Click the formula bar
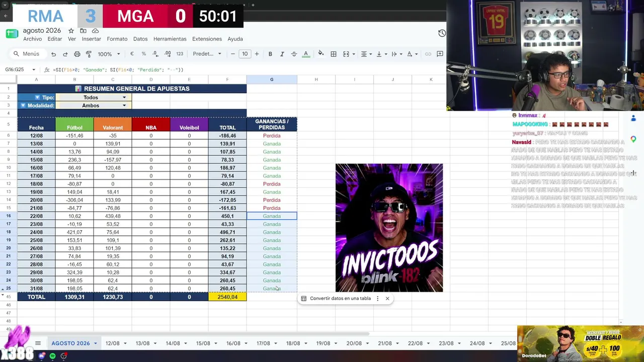This screenshot has height=362, width=644. click(247, 70)
